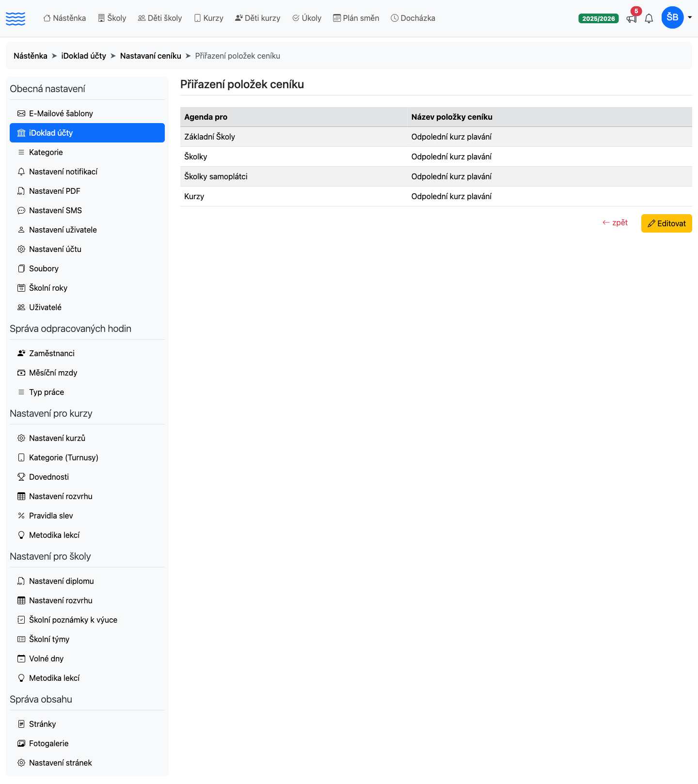The width and height of the screenshot is (698, 784).
Task: Open the notifications bell icon
Action: (x=649, y=18)
